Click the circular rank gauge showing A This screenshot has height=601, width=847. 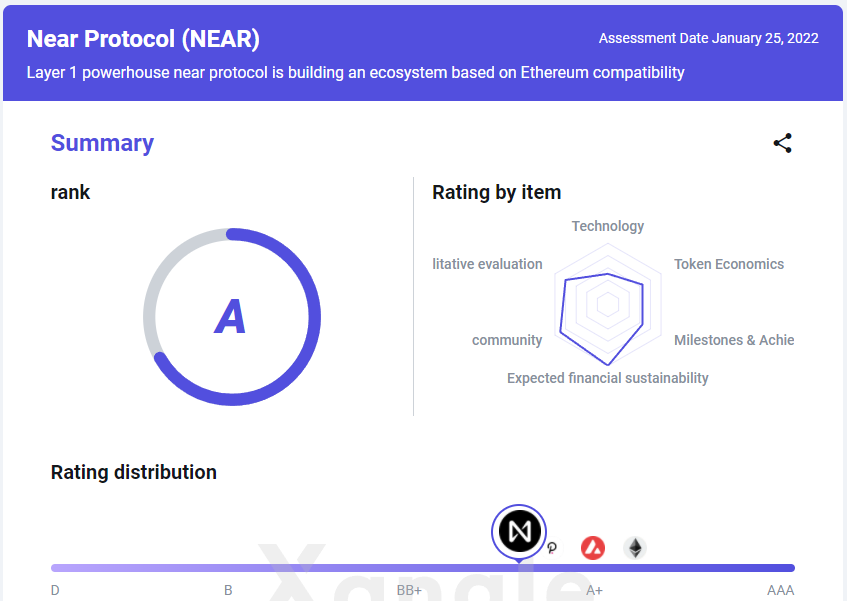(232, 316)
